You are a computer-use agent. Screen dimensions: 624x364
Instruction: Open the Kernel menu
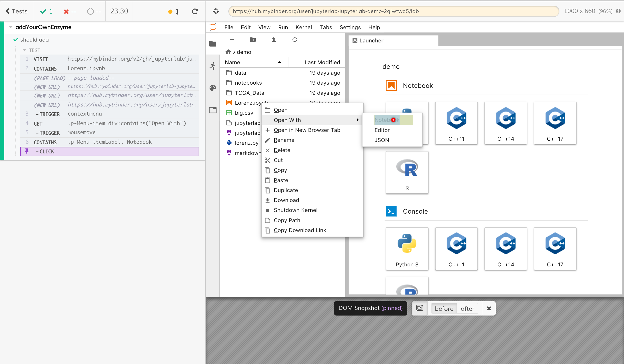point(303,27)
